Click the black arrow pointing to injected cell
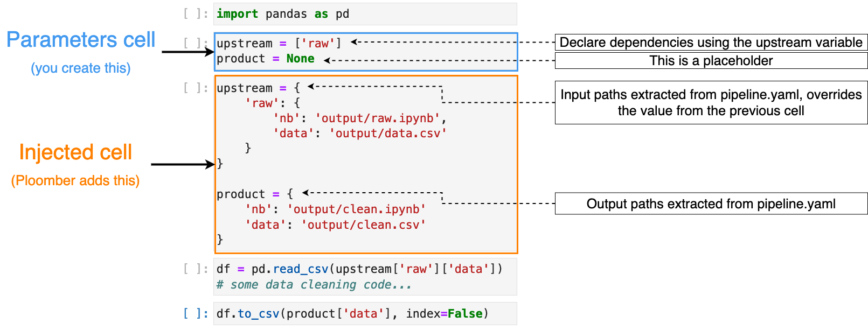The image size is (868, 330). 183,164
